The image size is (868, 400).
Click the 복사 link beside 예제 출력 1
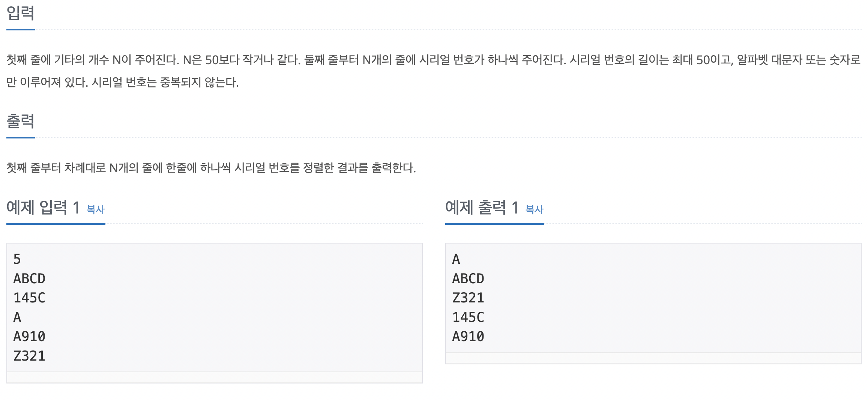point(535,209)
